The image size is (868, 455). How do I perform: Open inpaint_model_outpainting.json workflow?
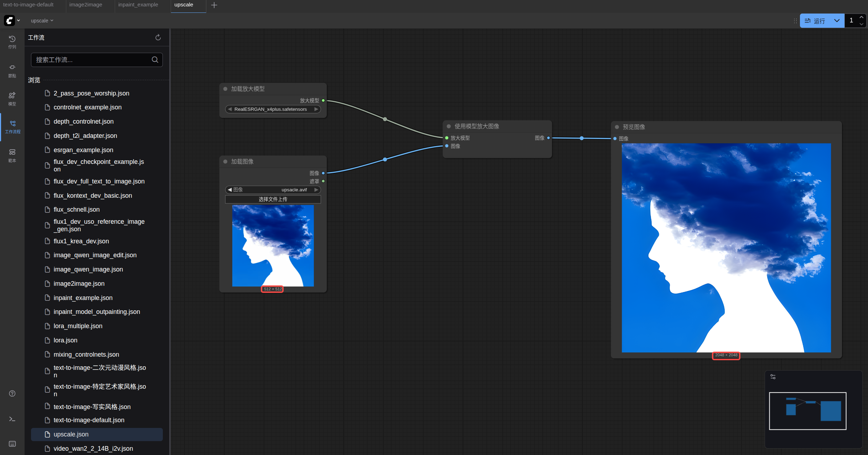click(97, 312)
